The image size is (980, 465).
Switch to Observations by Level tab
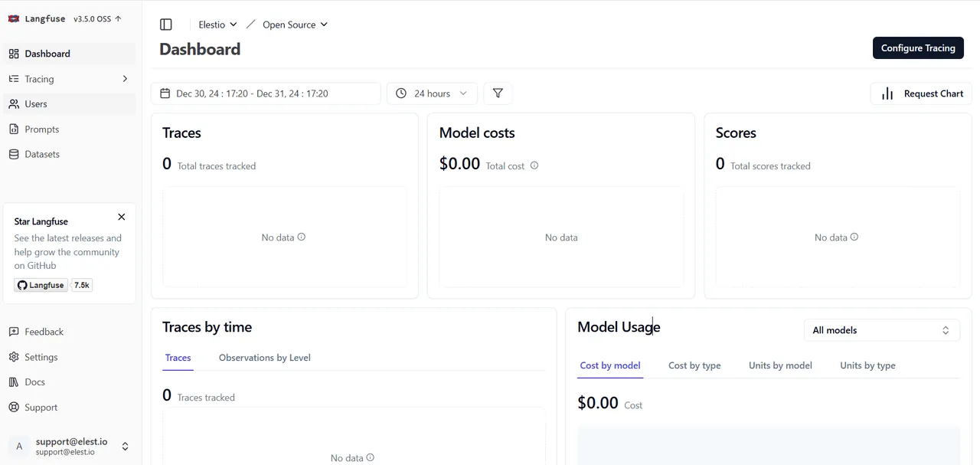pyautogui.click(x=264, y=358)
